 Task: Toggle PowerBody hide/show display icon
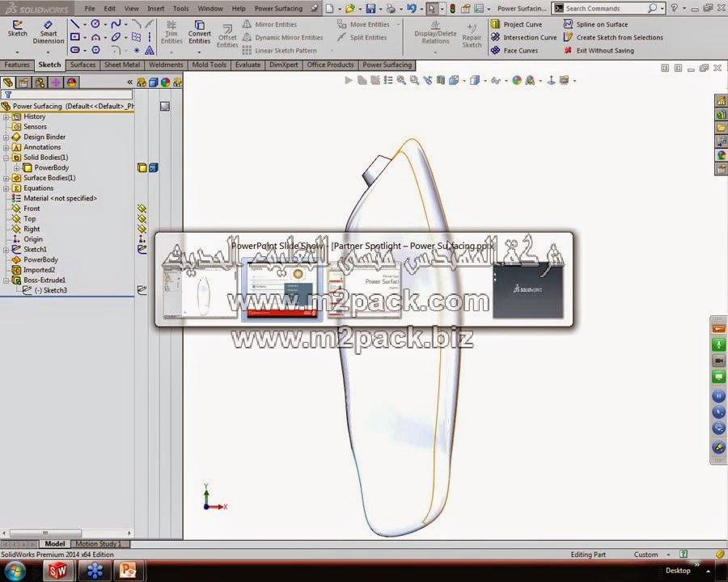point(142,167)
